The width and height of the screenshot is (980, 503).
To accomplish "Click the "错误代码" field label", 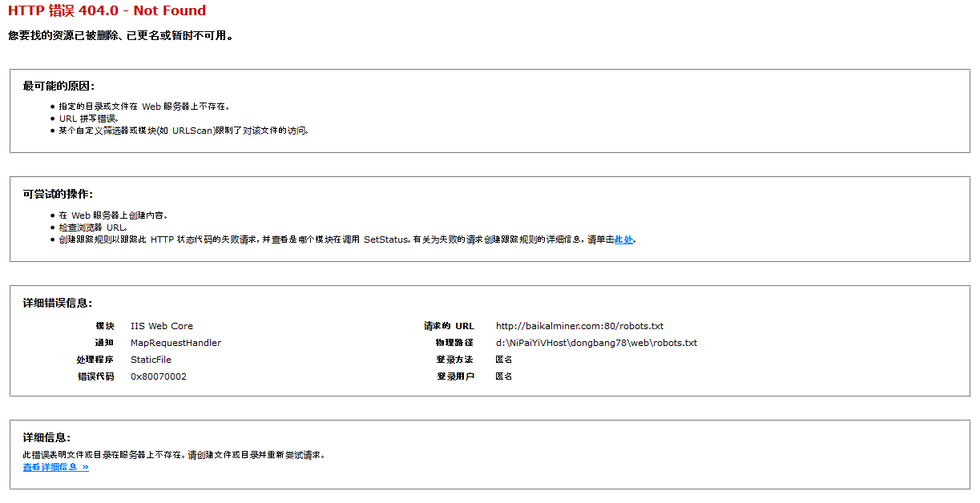I will click(95, 376).
